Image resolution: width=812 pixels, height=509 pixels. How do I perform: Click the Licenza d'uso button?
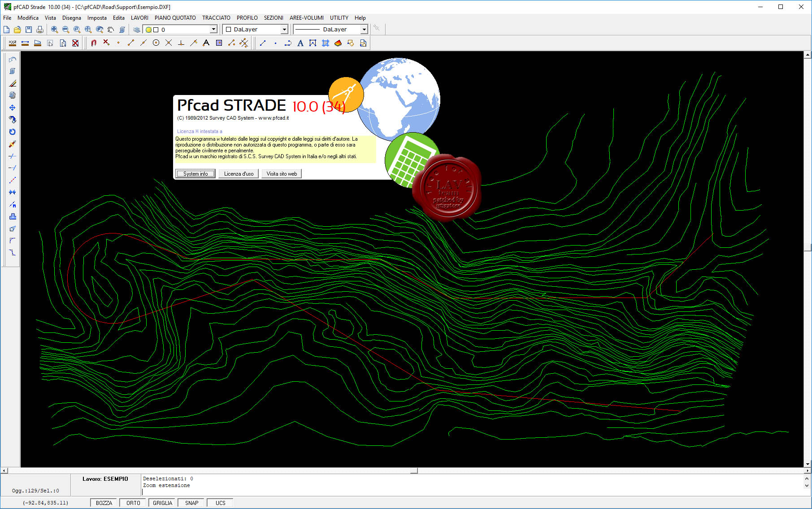[239, 174]
